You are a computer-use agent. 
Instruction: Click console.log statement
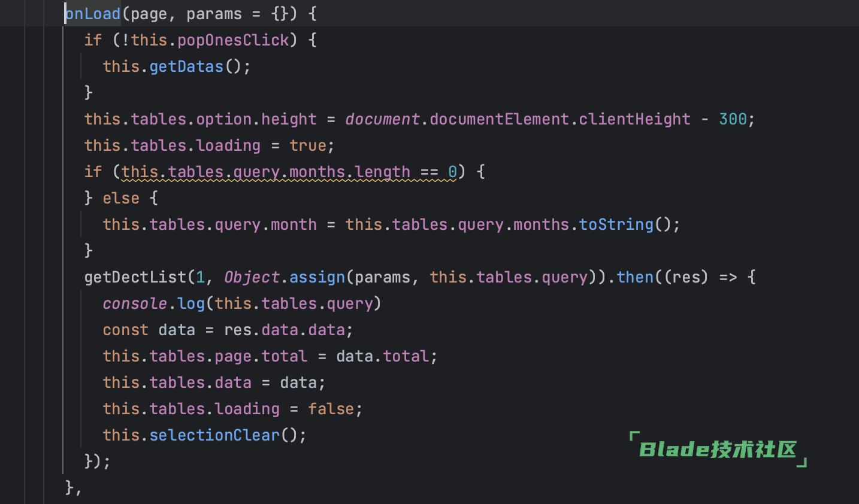242,303
